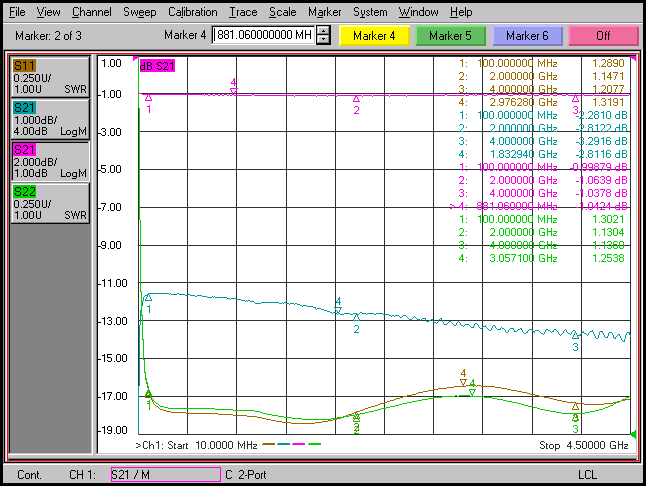Open the Calibration menu

(192, 12)
